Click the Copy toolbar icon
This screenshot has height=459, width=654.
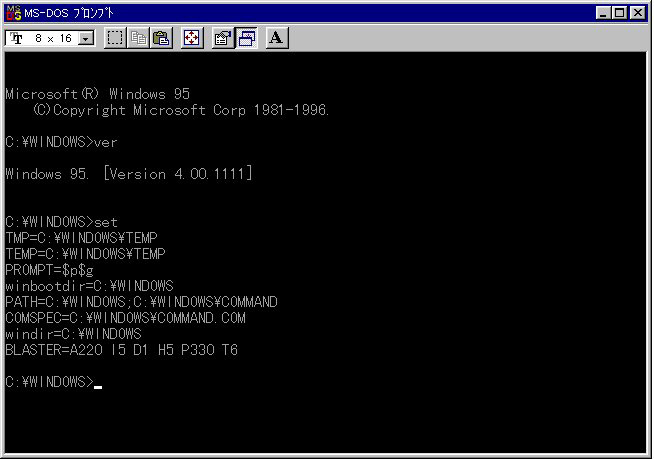(x=138, y=38)
